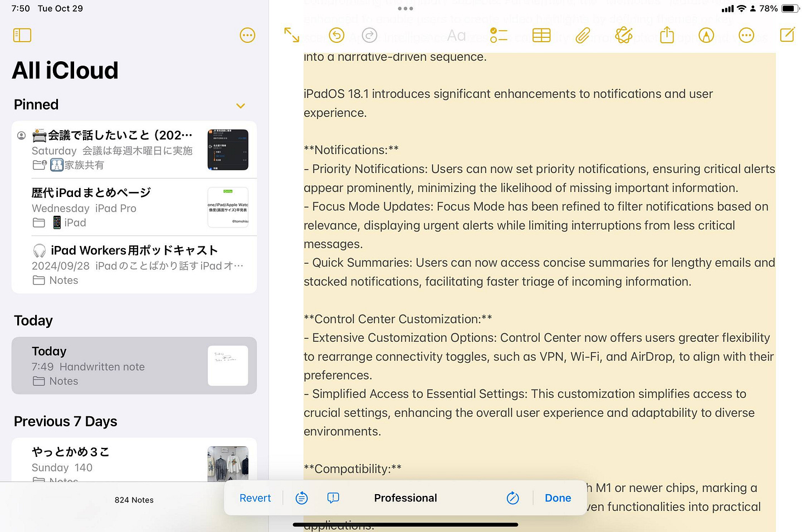Image resolution: width=811 pixels, height=532 pixels.
Task: Place cursor on Focus Mode Updates line
Action: pos(536,206)
